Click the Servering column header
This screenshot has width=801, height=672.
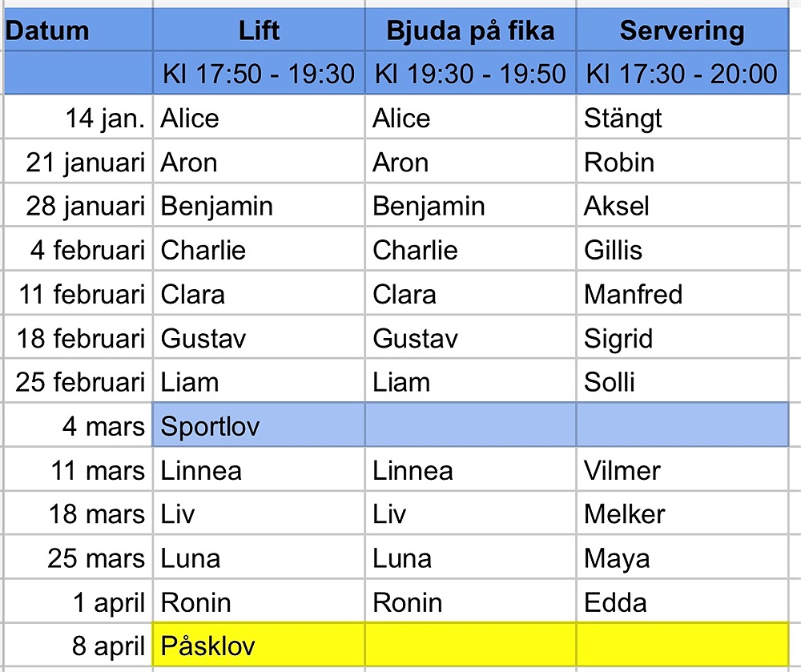(682, 32)
